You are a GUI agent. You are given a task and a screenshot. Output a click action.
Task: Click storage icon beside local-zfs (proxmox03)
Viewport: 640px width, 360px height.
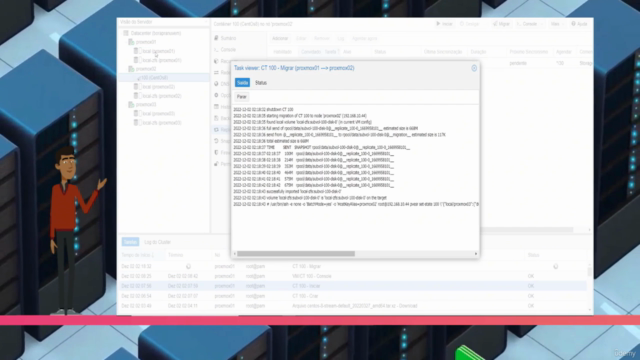click(x=136, y=123)
